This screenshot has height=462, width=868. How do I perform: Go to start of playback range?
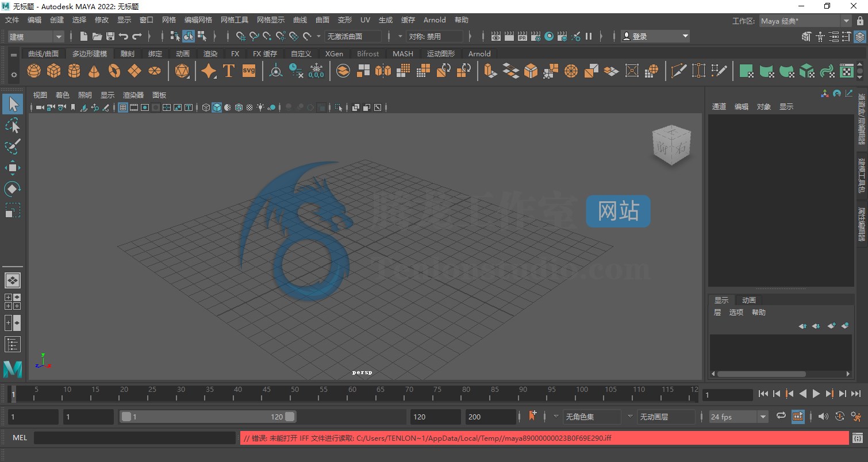pyautogui.click(x=763, y=394)
